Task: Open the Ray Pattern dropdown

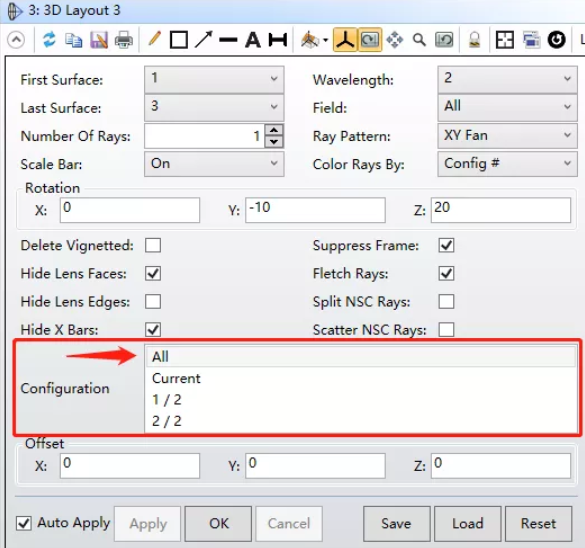Action: click(x=507, y=135)
